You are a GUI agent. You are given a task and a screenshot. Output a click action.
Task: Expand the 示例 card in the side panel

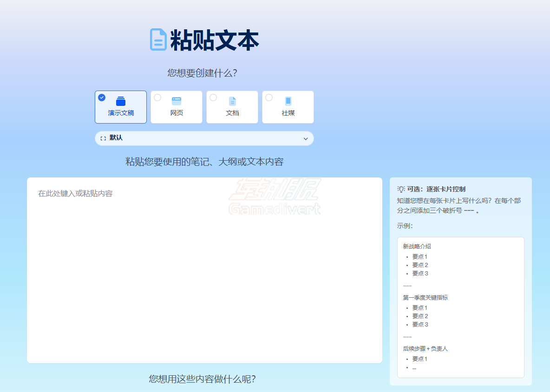(460, 307)
